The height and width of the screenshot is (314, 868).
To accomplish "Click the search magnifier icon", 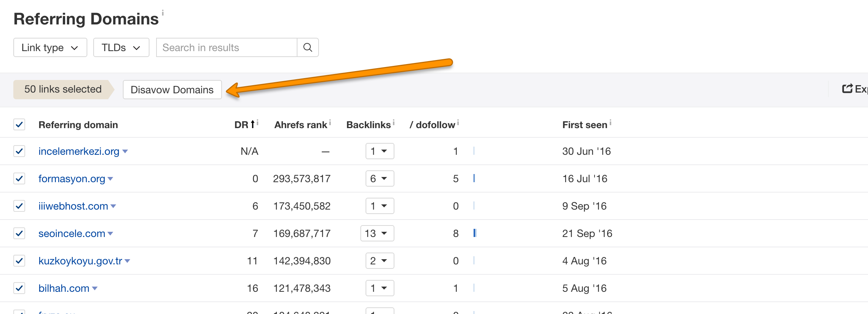I will [x=307, y=47].
